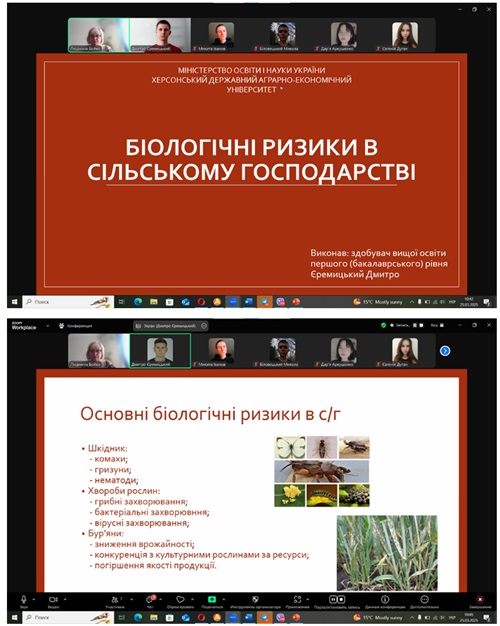Click the green Поделиться share screen icon

coord(212,599)
